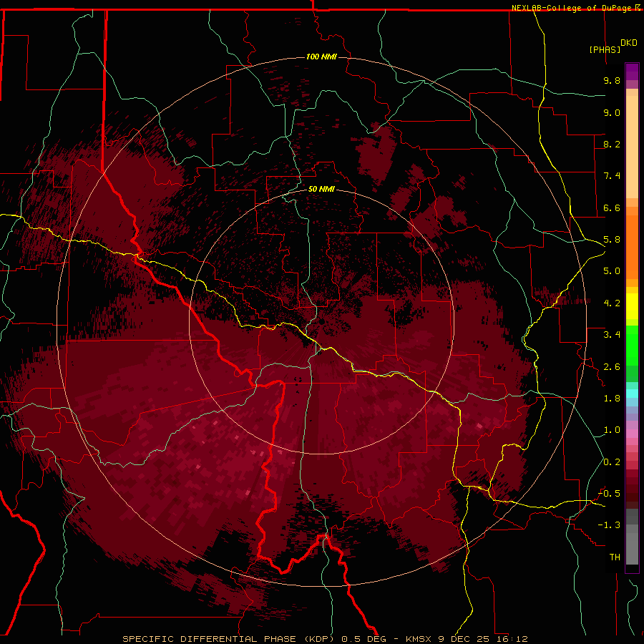
Task: Click the 9.8 value on the color scale
Action: 612,80
